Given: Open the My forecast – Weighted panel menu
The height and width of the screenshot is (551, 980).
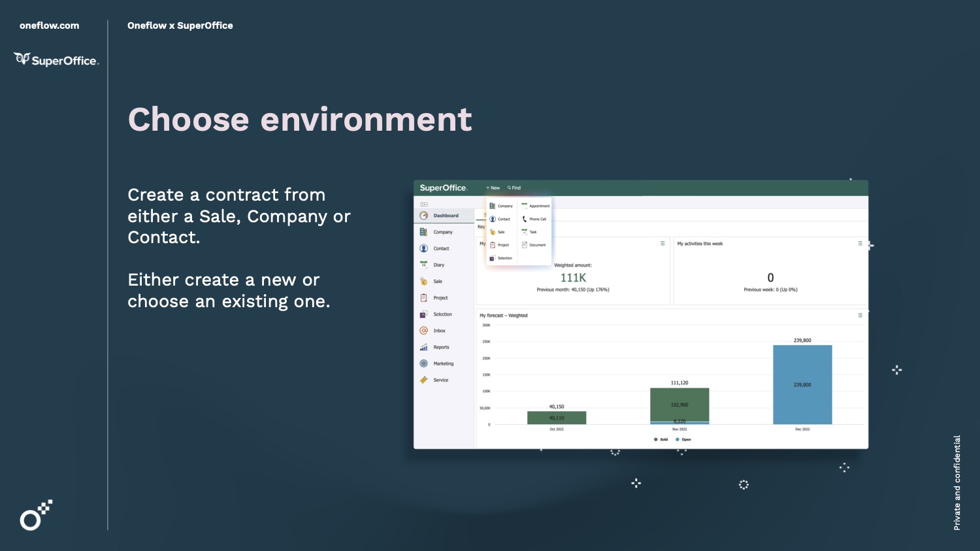Looking at the screenshot, I should point(860,315).
